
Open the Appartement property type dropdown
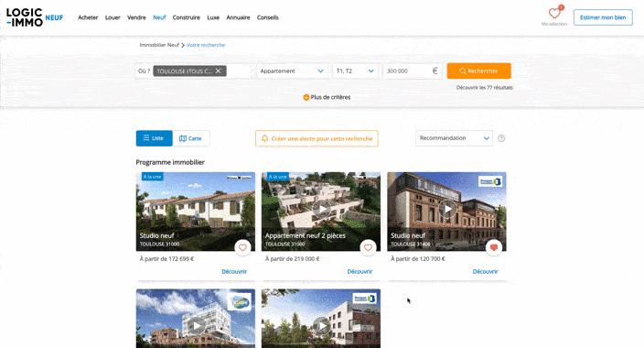pyautogui.click(x=292, y=71)
